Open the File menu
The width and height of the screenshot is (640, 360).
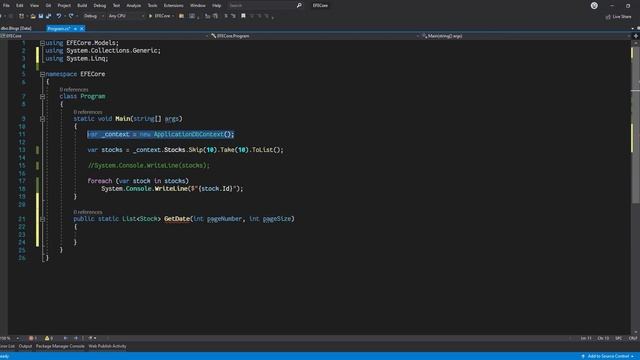6,6
